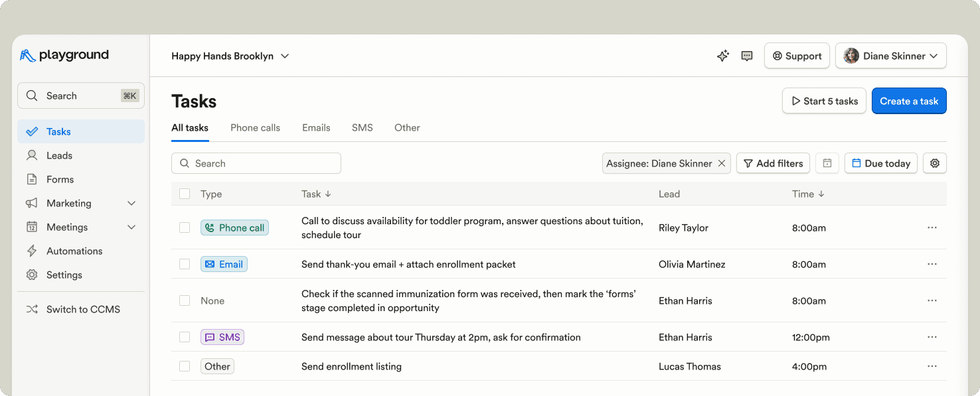Open the Diane Skinner account menu
This screenshot has height=396, width=980.
click(890, 56)
